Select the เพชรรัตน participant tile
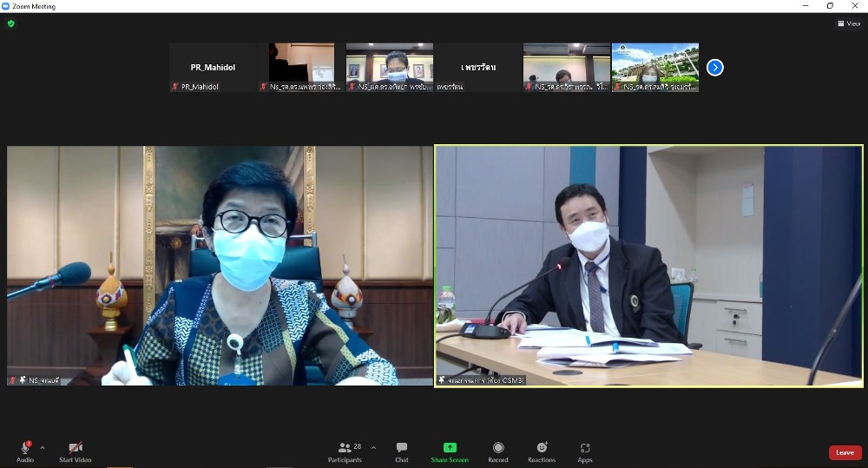 477,67
